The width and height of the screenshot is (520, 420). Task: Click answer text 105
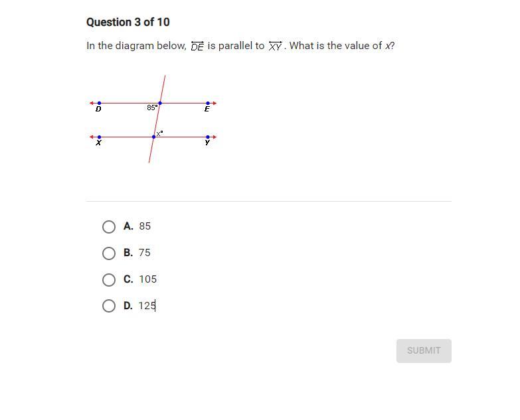(148, 279)
